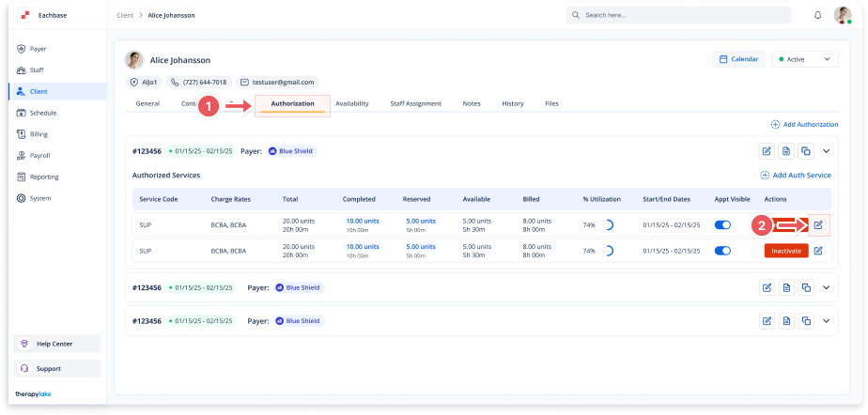Open the Staff Assignment tab
Viewport: 868px width, 415px height.
(x=415, y=103)
